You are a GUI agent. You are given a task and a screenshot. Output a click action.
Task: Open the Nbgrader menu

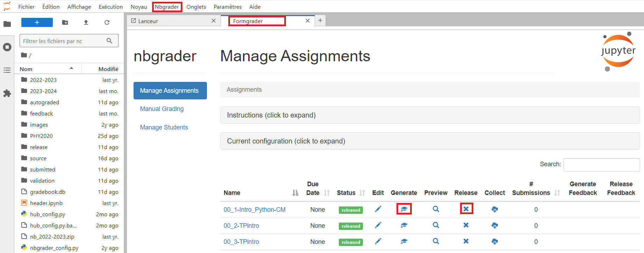point(167,7)
